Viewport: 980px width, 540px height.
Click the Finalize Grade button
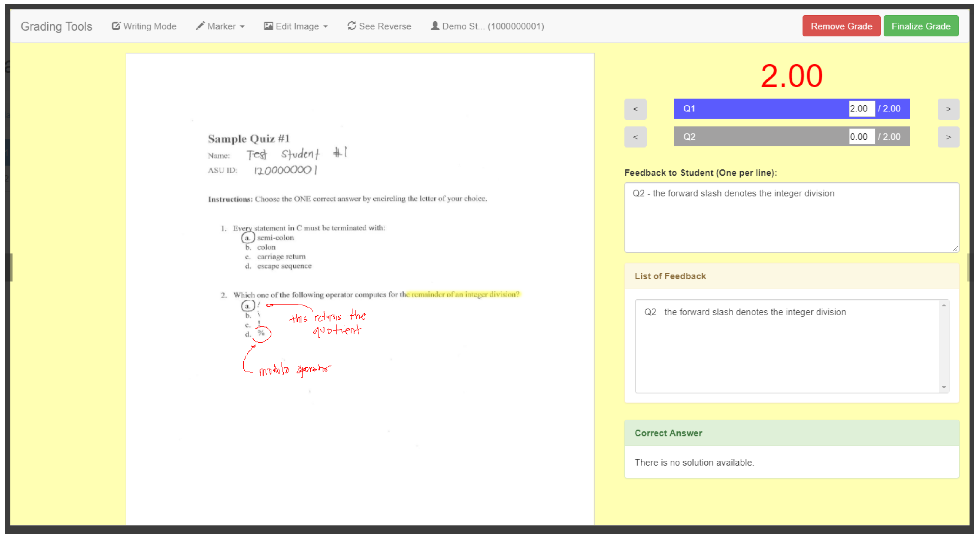(x=921, y=26)
